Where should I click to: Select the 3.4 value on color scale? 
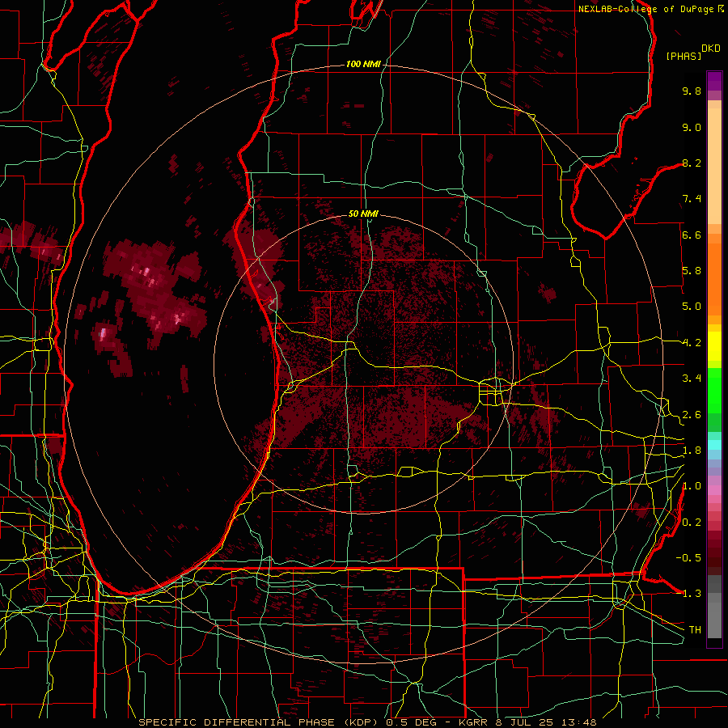coord(692,379)
